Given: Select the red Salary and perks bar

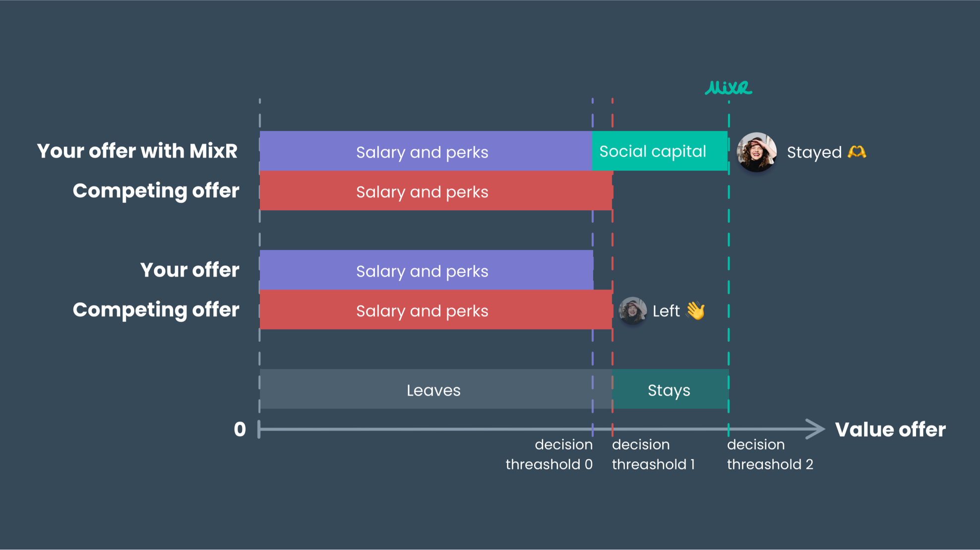Looking at the screenshot, I should pos(422,192).
